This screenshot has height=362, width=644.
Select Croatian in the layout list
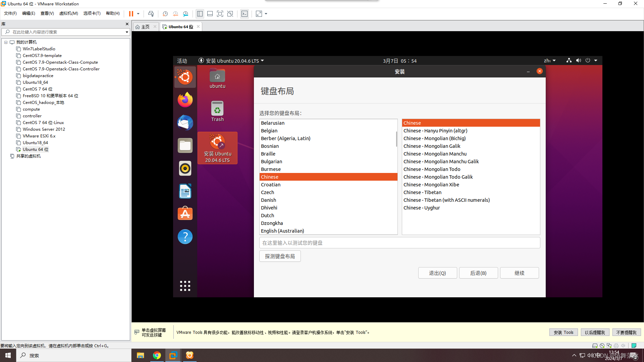tap(328, 185)
